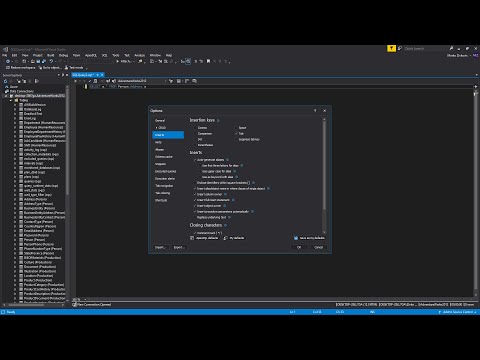This screenshot has height=360, width=480.
Task: Expand the Person (Person) table node
Action: [x=15, y=240]
